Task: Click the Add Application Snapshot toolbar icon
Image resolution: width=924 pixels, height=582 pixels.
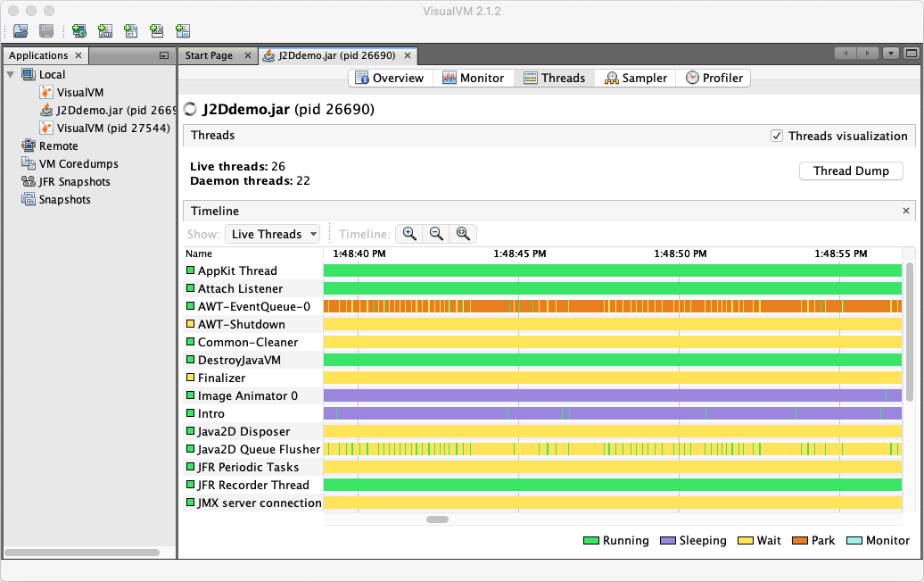Action: tap(183, 30)
